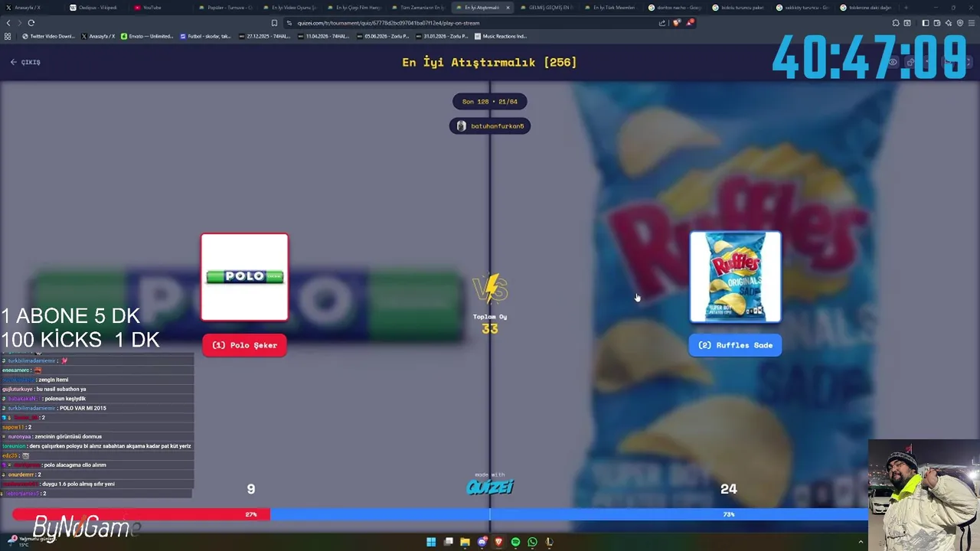The height and width of the screenshot is (551, 980).
Task: Vote for (2) Ruffles Sade button
Action: point(735,345)
